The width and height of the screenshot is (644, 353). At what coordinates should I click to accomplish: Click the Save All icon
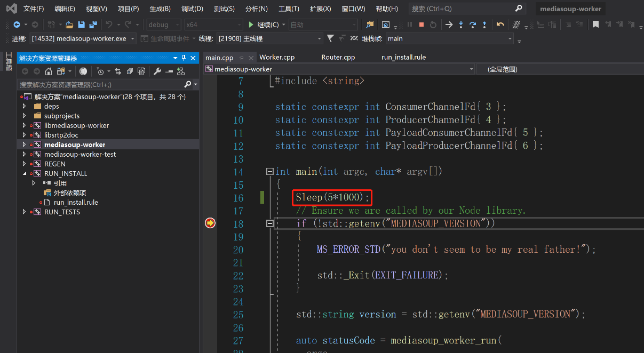click(x=93, y=25)
